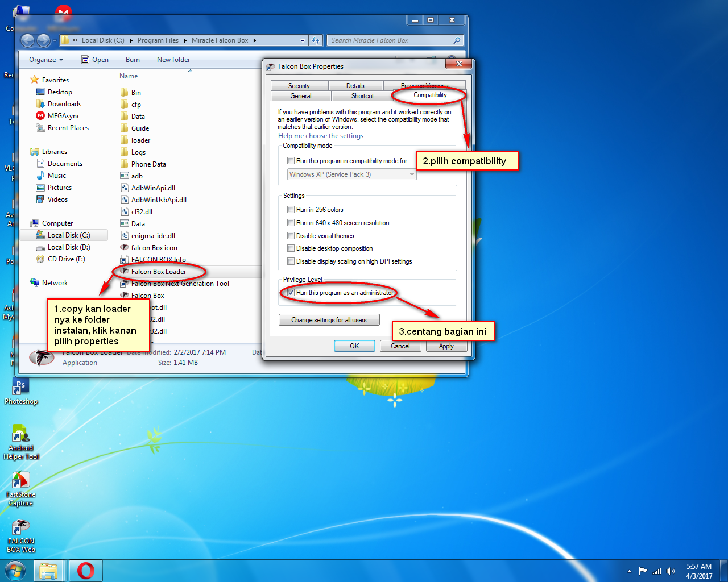Image resolution: width=728 pixels, height=582 pixels.
Task: Open the Details tab
Action: coord(355,85)
